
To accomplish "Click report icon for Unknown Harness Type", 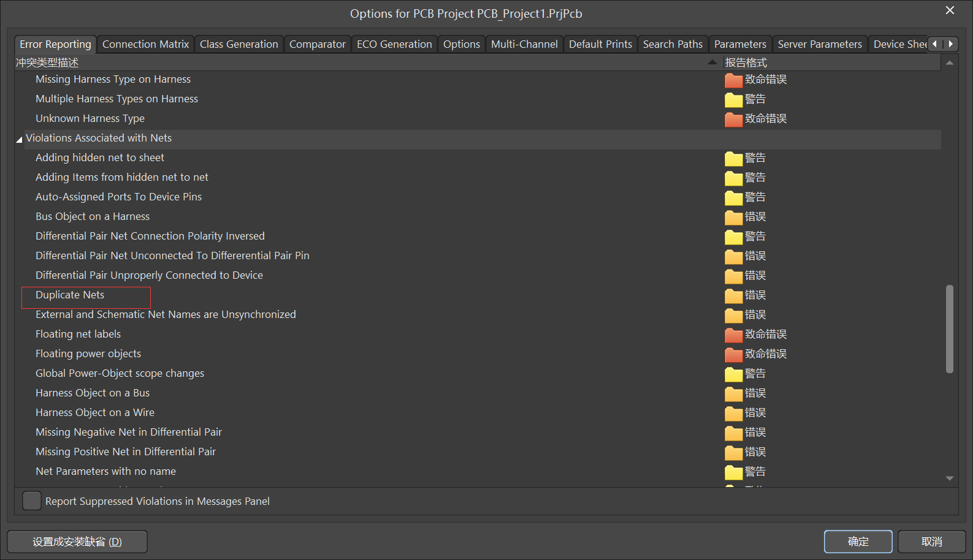I will coord(733,119).
